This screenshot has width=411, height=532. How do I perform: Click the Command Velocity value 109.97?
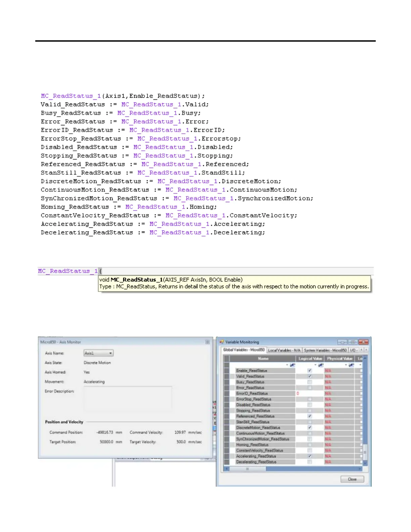pyautogui.click(x=180, y=432)
